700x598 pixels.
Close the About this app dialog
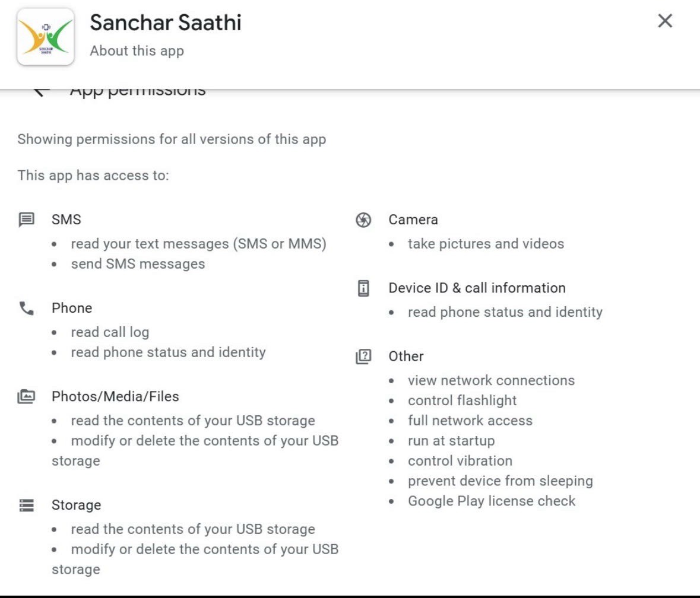[x=665, y=21]
